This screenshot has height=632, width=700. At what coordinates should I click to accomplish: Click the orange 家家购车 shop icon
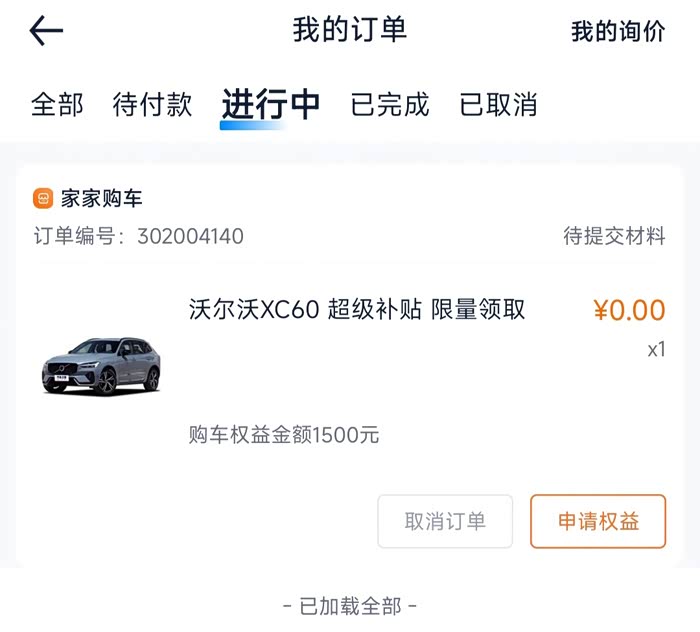click(x=43, y=199)
